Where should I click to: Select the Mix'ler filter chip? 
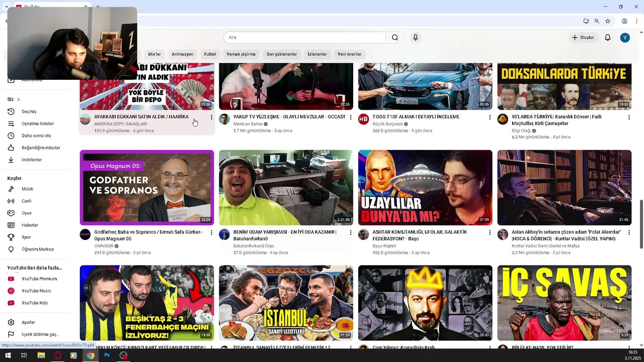(154, 54)
